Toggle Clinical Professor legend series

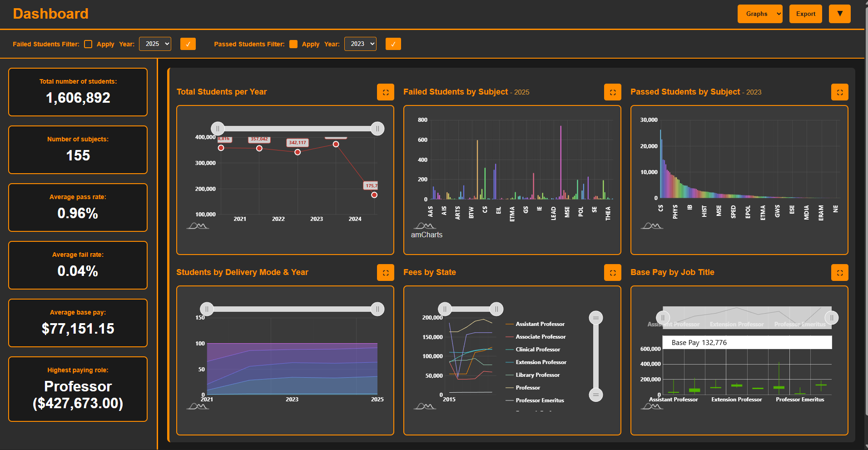(x=533, y=350)
